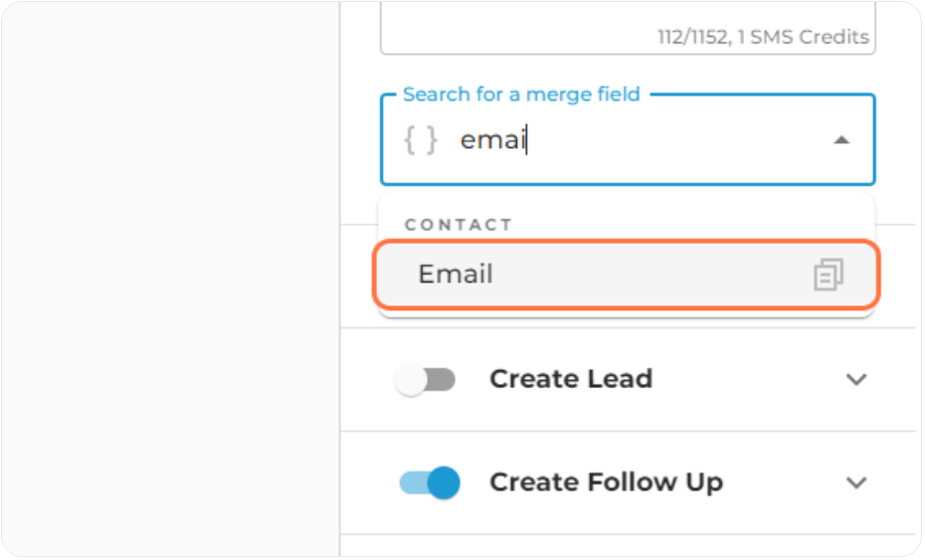
Task: Disable the Create Follow Up toggle
Action: pyautogui.click(x=430, y=483)
